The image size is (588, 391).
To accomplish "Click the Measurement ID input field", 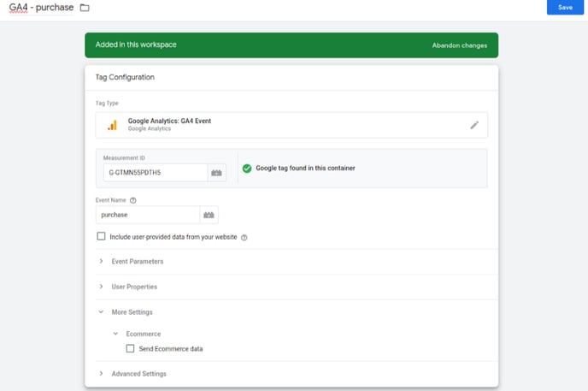I will [156, 173].
